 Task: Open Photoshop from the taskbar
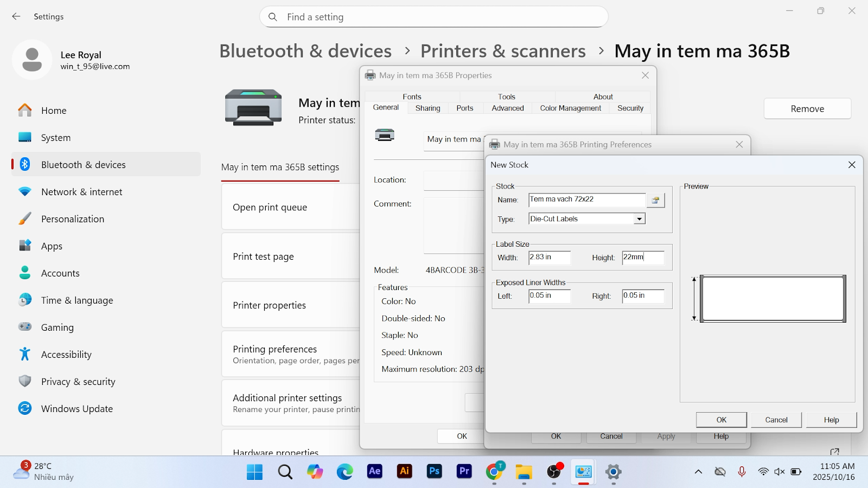[435, 472]
